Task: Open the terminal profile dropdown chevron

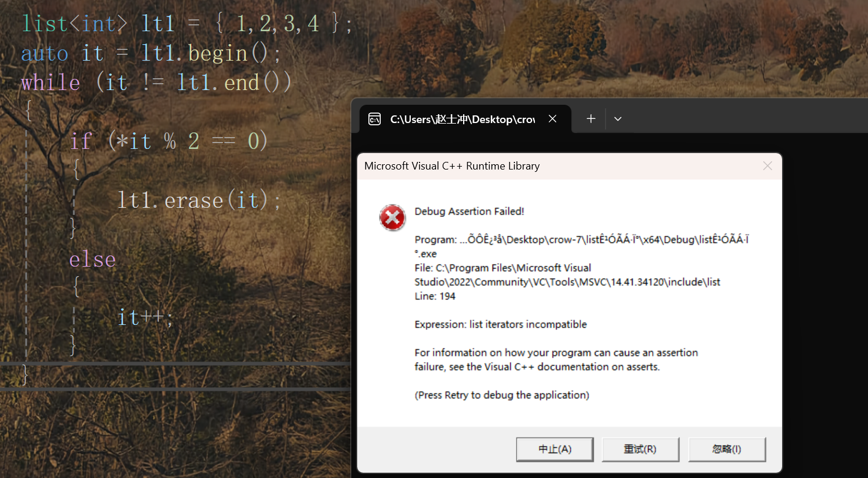Action: point(618,119)
